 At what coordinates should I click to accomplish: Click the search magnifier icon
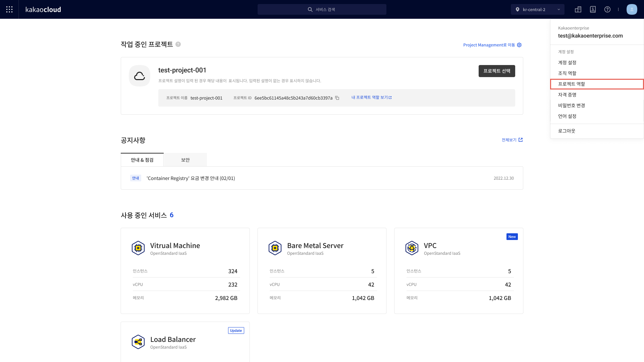coord(310,9)
